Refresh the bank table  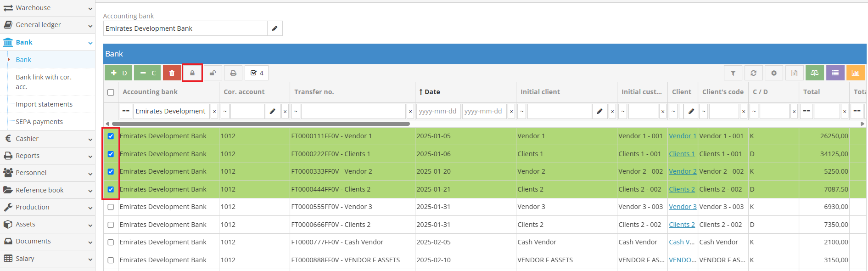[753, 73]
